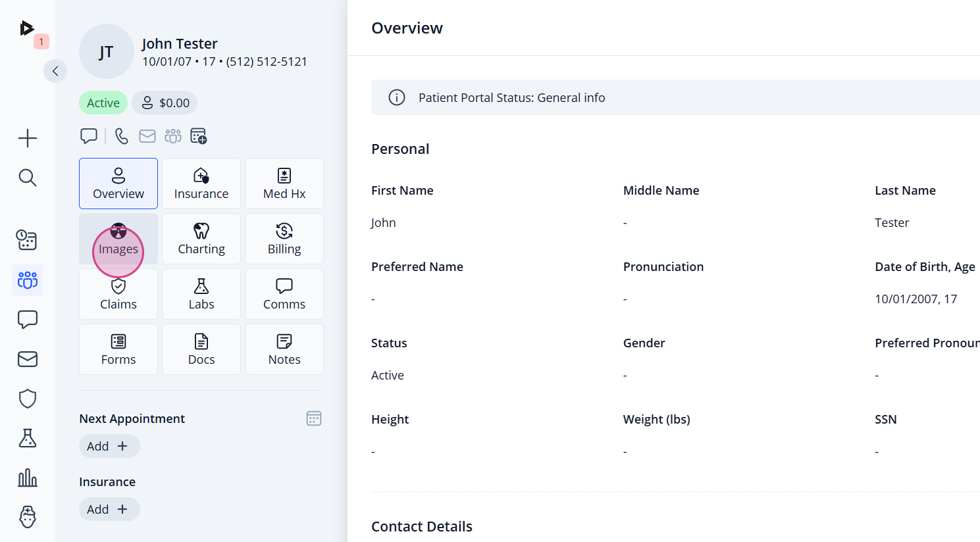
Task: Call the patient via phone icon
Action: point(122,136)
